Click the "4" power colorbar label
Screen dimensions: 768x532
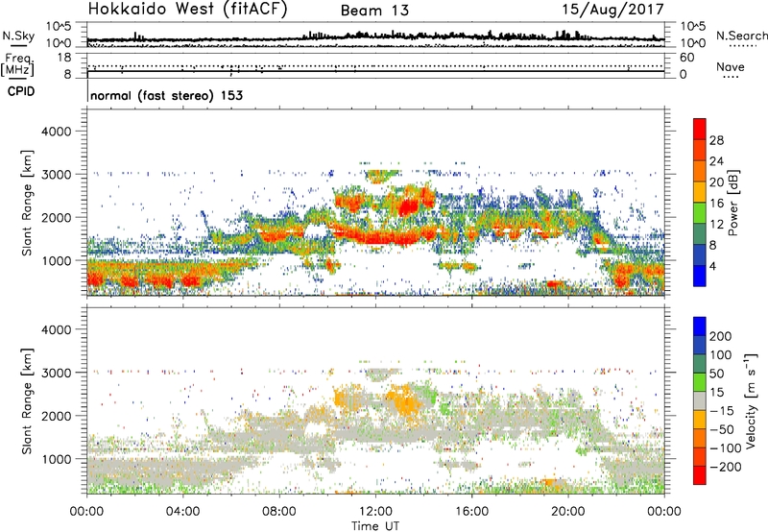tap(712, 266)
